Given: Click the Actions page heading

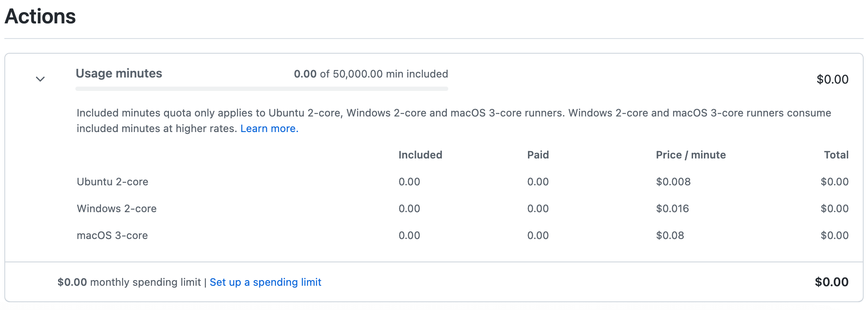Looking at the screenshot, I should point(40,16).
